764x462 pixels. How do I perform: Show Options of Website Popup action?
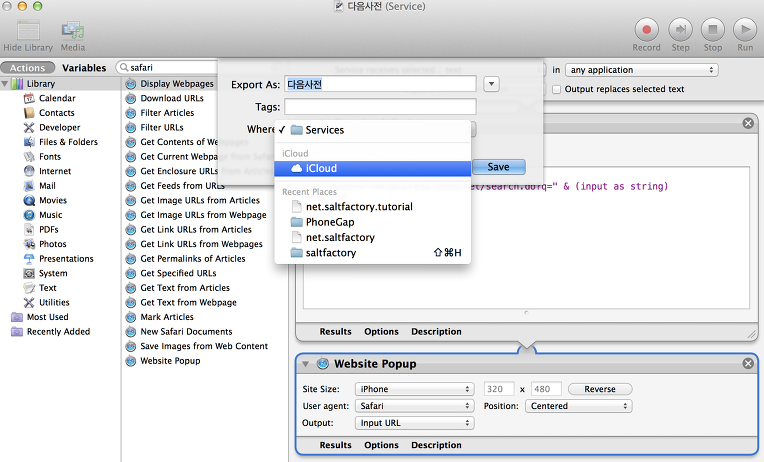tap(382, 445)
